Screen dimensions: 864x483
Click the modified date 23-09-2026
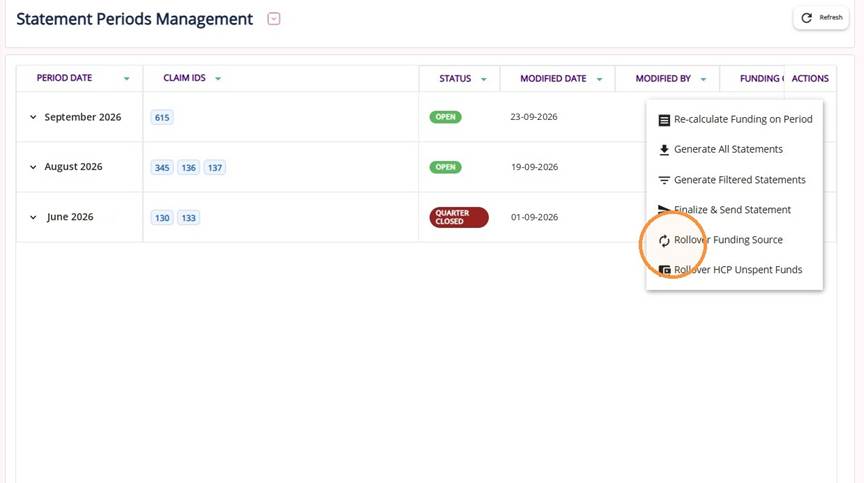533,117
